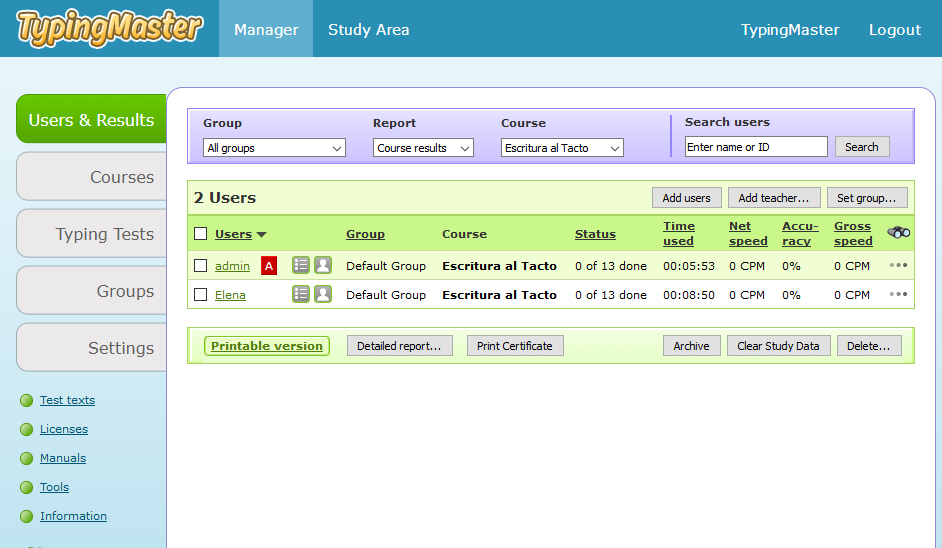Click the green bullet beside Manuals

pos(26,458)
